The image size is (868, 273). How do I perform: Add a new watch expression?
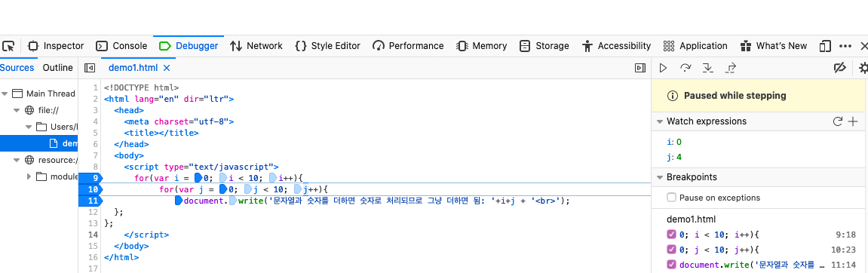point(853,121)
